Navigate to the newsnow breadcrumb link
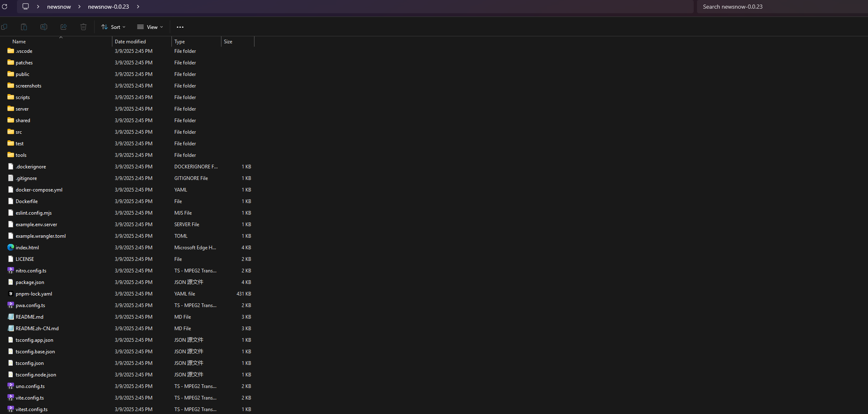This screenshot has width=868, height=414. point(59,6)
